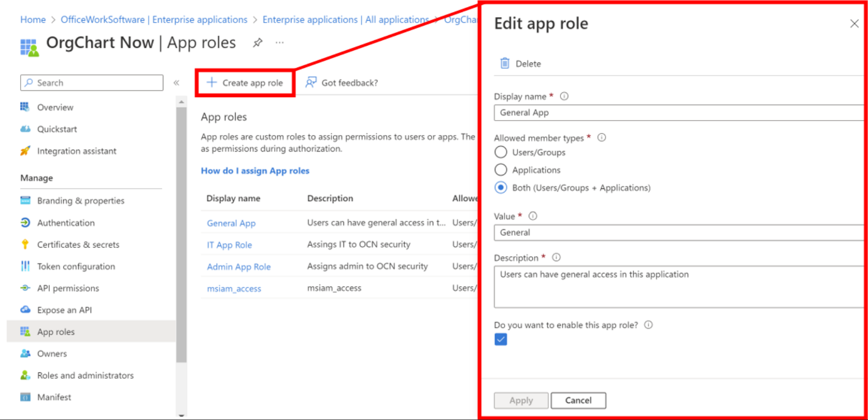
Task: Click the enable app role info icon
Action: click(648, 325)
